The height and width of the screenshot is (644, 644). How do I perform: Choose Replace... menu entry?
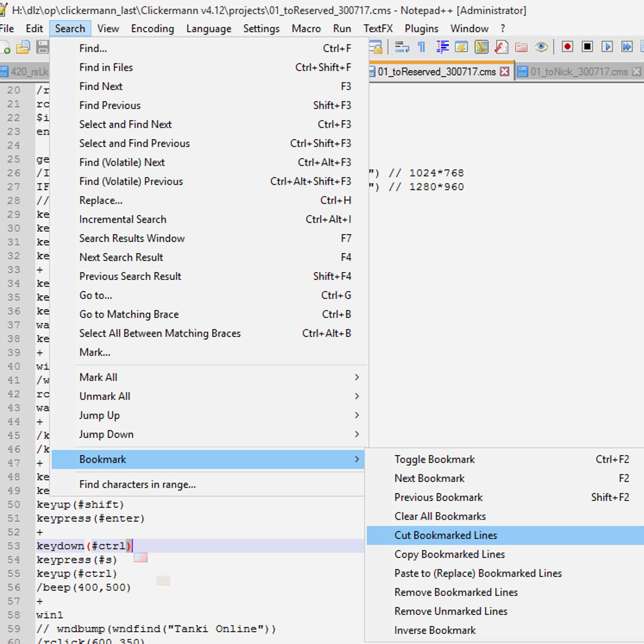pos(208,200)
